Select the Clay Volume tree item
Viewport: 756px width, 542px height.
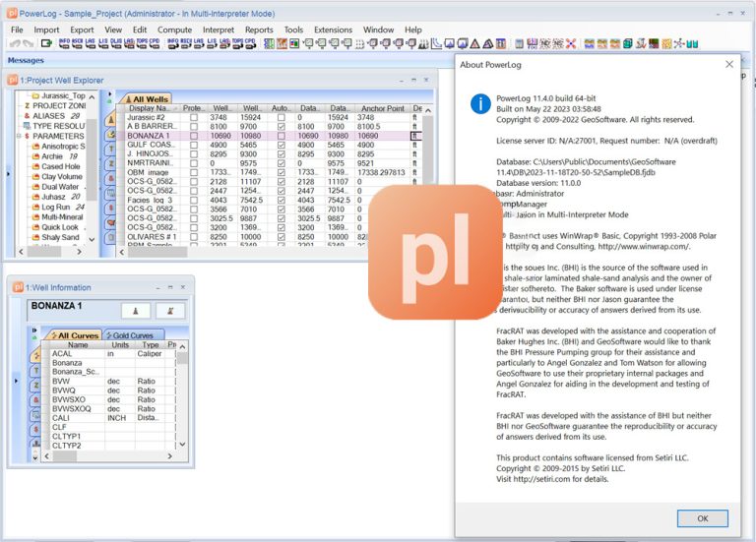pyautogui.click(x=62, y=177)
